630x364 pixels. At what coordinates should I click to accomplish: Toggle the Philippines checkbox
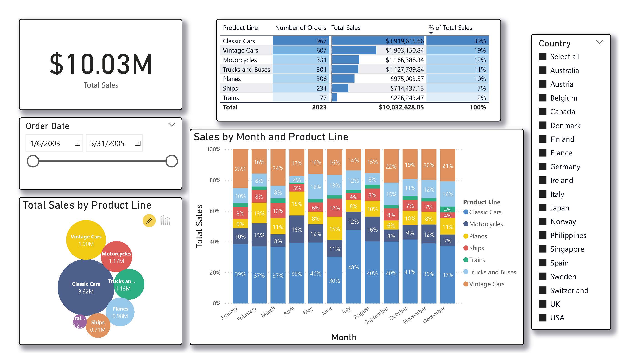pos(542,235)
